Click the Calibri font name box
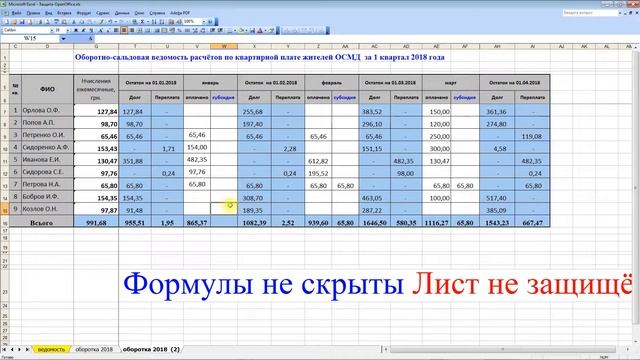640x360 pixels. [27, 30]
